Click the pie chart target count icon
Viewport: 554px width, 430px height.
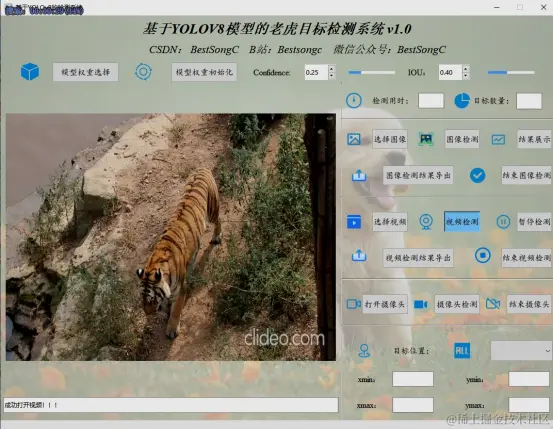click(x=462, y=101)
